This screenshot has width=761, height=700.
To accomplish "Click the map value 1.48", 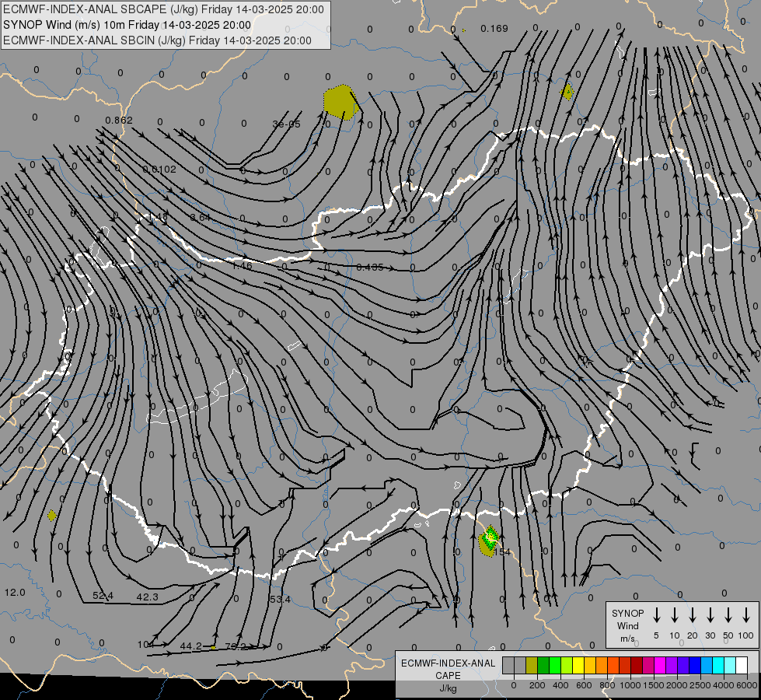I will pos(157,216).
